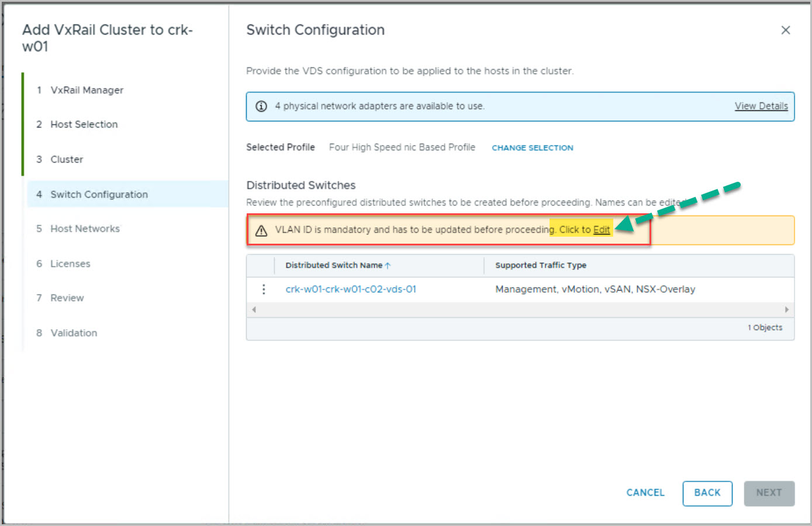Go to Host Selection step

pyautogui.click(x=84, y=124)
